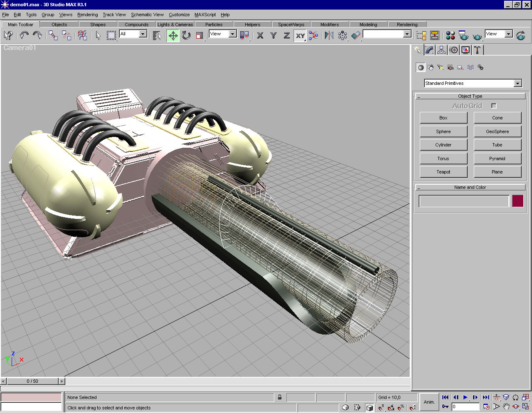Collapse the Object Type rollout
This screenshot has height=414, width=532.
[x=470, y=96]
